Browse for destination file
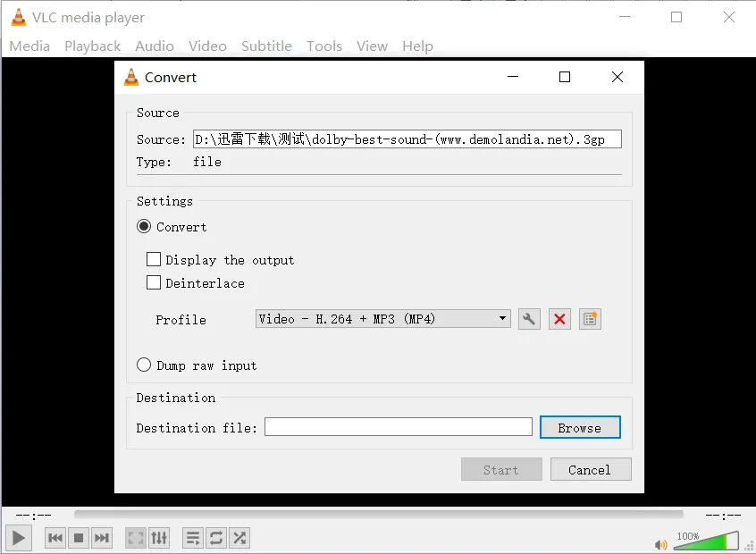 579,428
